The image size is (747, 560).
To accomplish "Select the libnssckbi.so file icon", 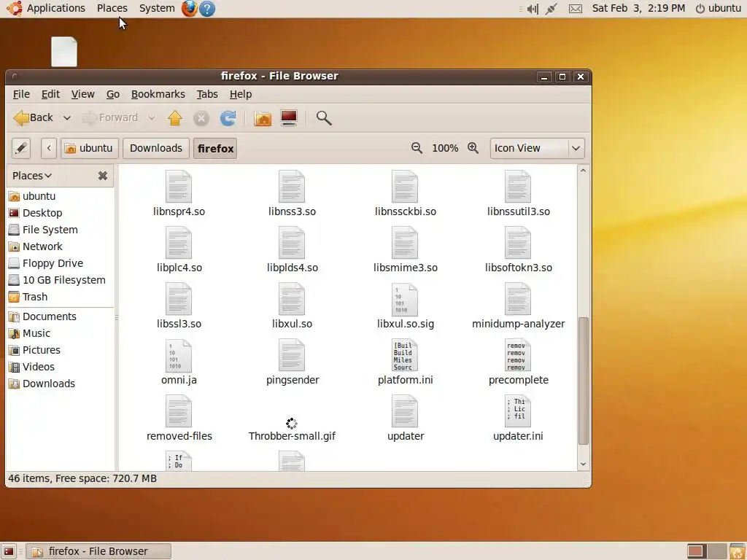I will [x=405, y=187].
